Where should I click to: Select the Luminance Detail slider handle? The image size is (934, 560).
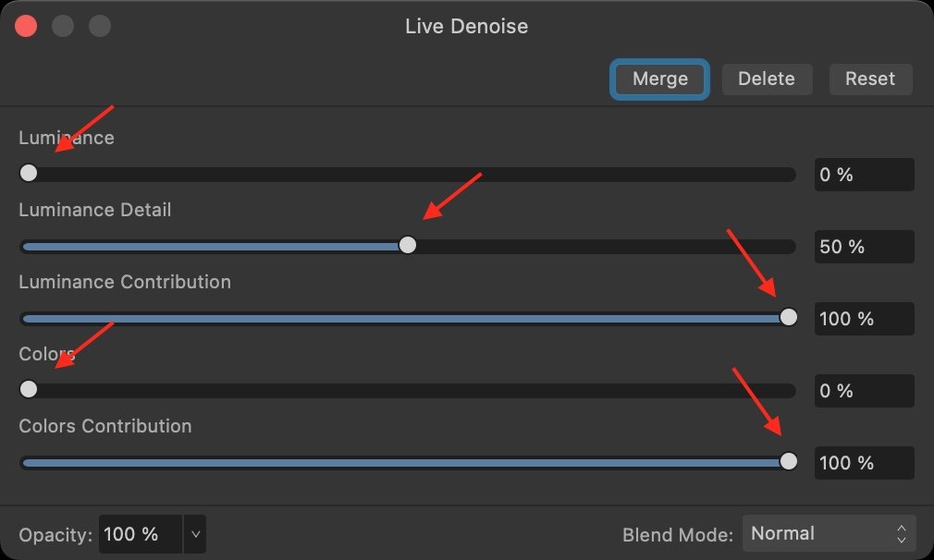pyautogui.click(x=408, y=245)
